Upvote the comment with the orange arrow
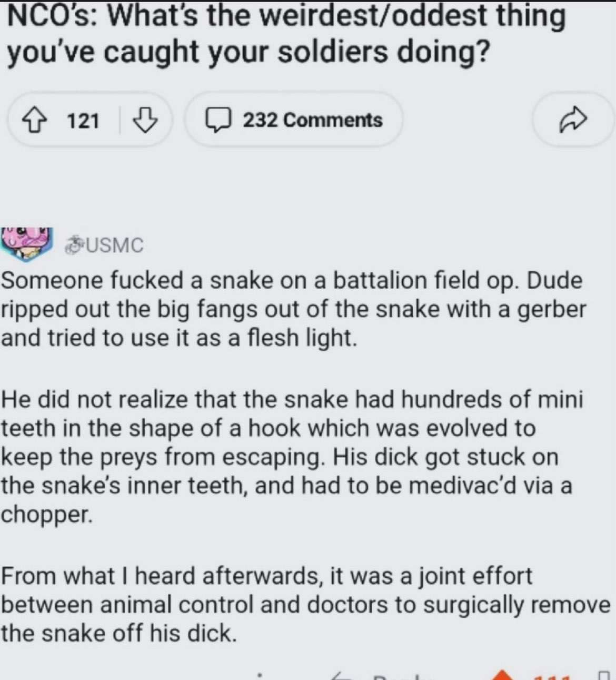The width and height of the screenshot is (616, 680). 503,676
